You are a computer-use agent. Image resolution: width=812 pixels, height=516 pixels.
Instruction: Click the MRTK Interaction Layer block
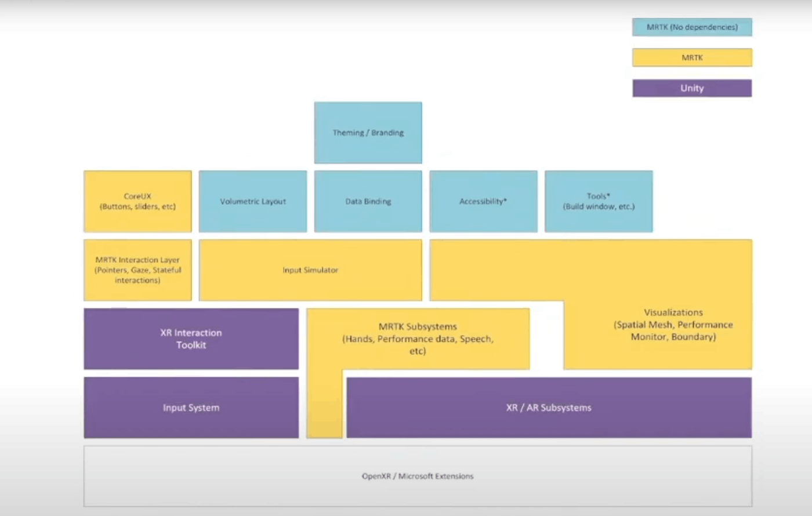pos(137,270)
